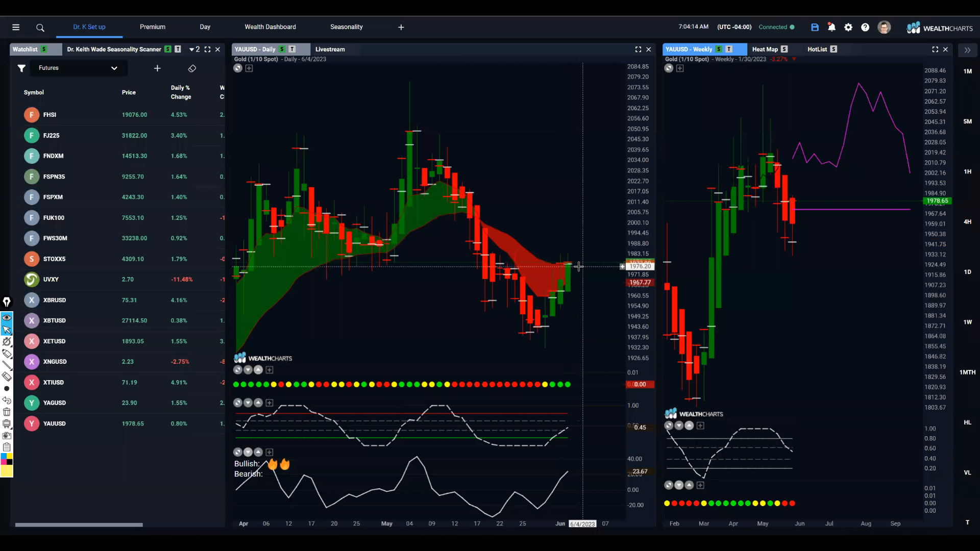
Task: Add indicator to the Daily chart with plus box
Action: (249, 68)
